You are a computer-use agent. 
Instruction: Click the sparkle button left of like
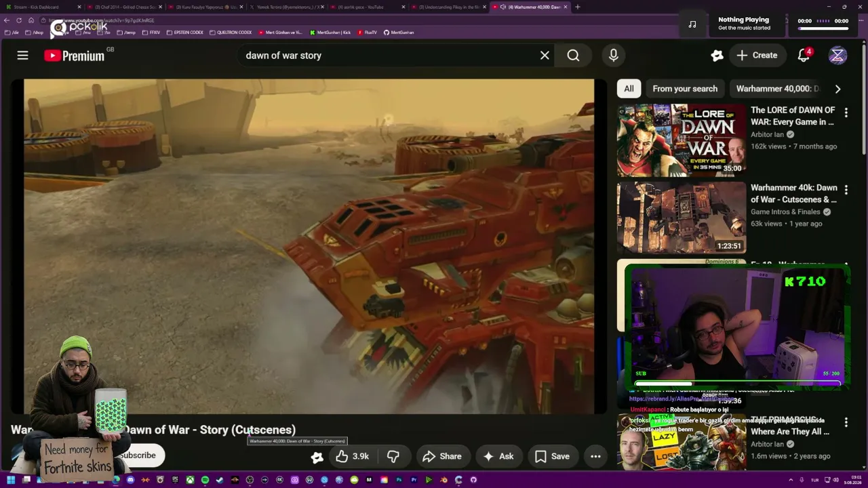317,457
